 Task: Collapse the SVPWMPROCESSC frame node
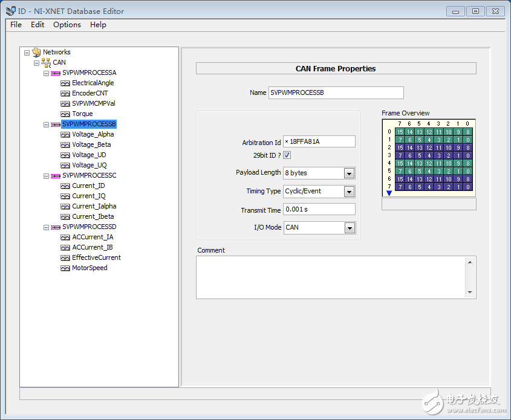coord(47,176)
